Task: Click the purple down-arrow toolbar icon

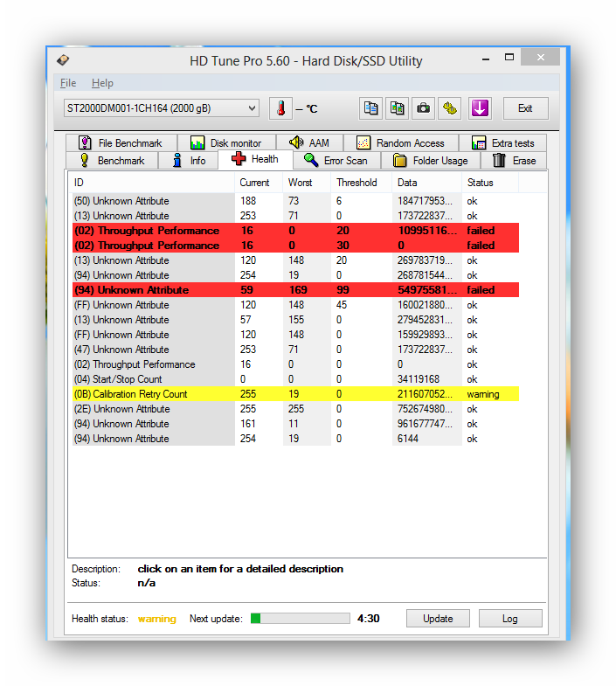Action: [480, 108]
